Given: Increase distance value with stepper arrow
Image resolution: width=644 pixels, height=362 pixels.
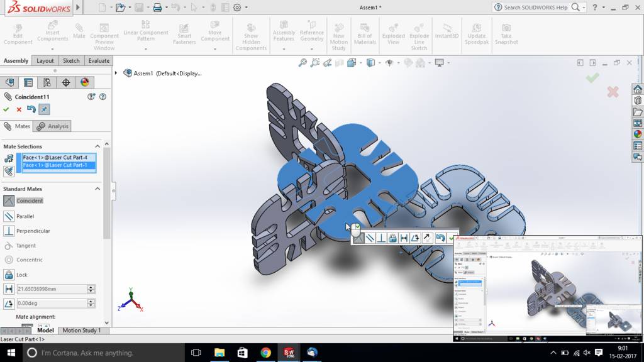Looking at the screenshot, I should [91, 287].
